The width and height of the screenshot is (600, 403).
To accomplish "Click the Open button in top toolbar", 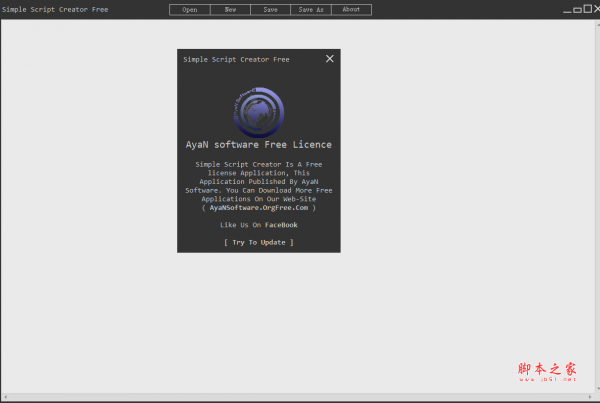I will click(x=189, y=9).
